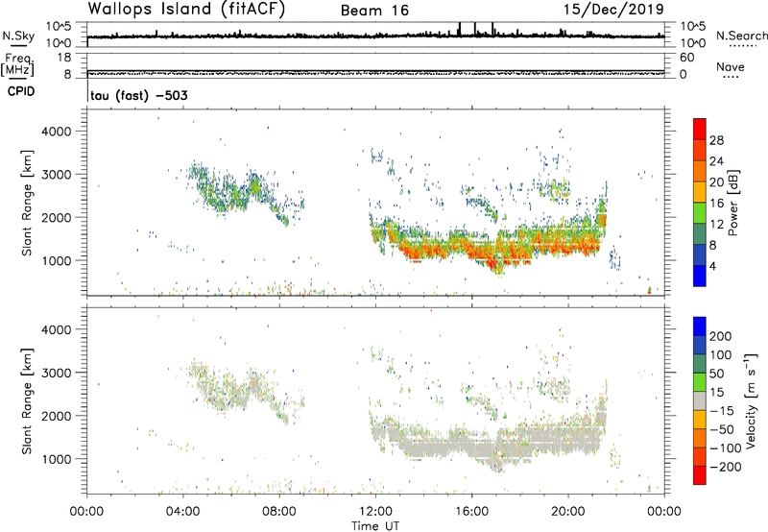
Task: Click the "2000" tick in the velocity panel
Action: tap(56, 416)
